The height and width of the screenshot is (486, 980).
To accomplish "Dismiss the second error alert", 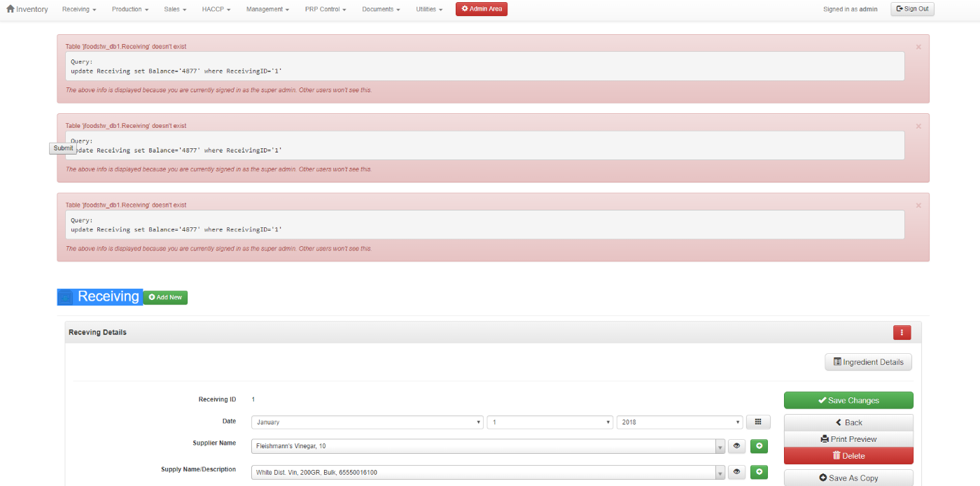I will 918,127.
